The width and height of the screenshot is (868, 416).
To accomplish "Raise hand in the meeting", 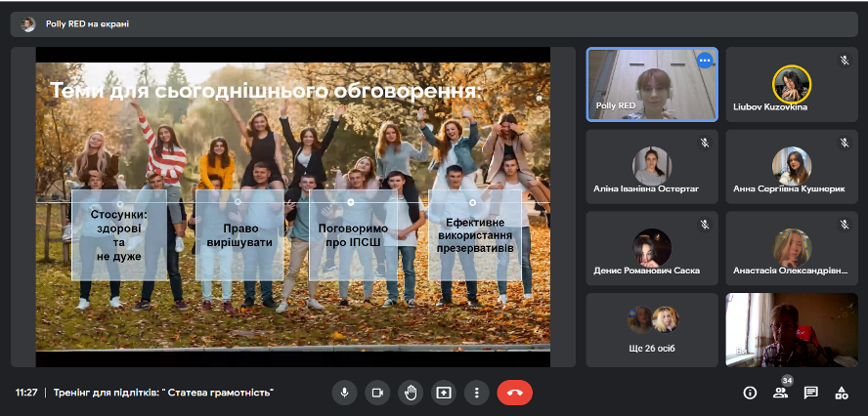I will (411, 393).
